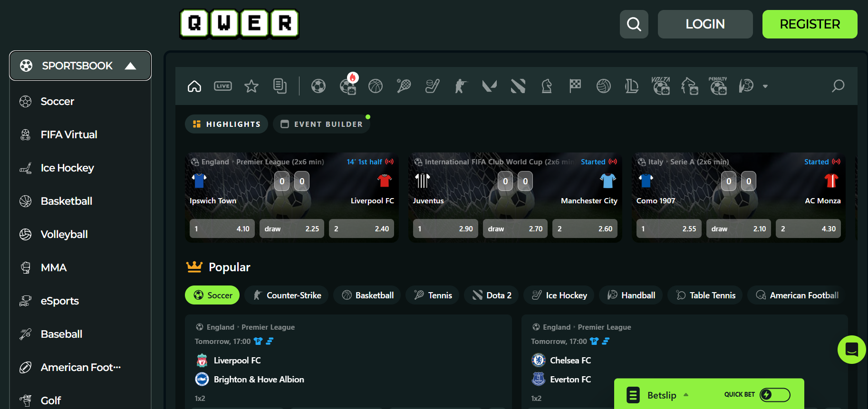The width and height of the screenshot is (868, 409).
Task: Open the live chat bubble icon
Action: 851,350
